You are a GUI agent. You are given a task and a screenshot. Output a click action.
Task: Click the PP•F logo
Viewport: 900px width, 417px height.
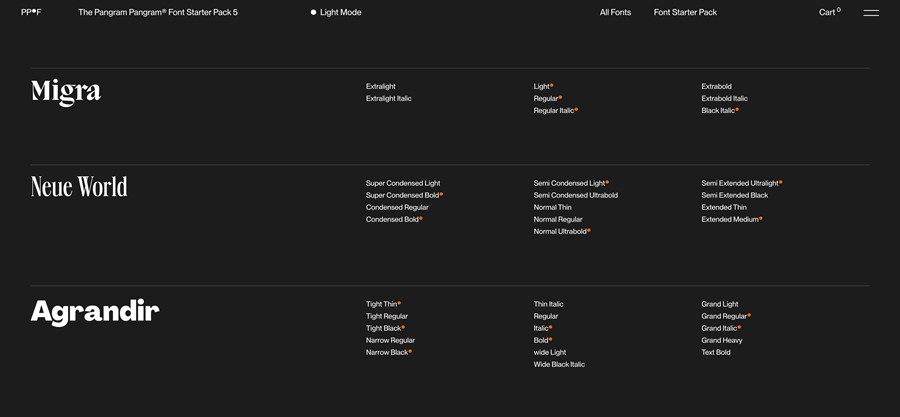point(31,12)
